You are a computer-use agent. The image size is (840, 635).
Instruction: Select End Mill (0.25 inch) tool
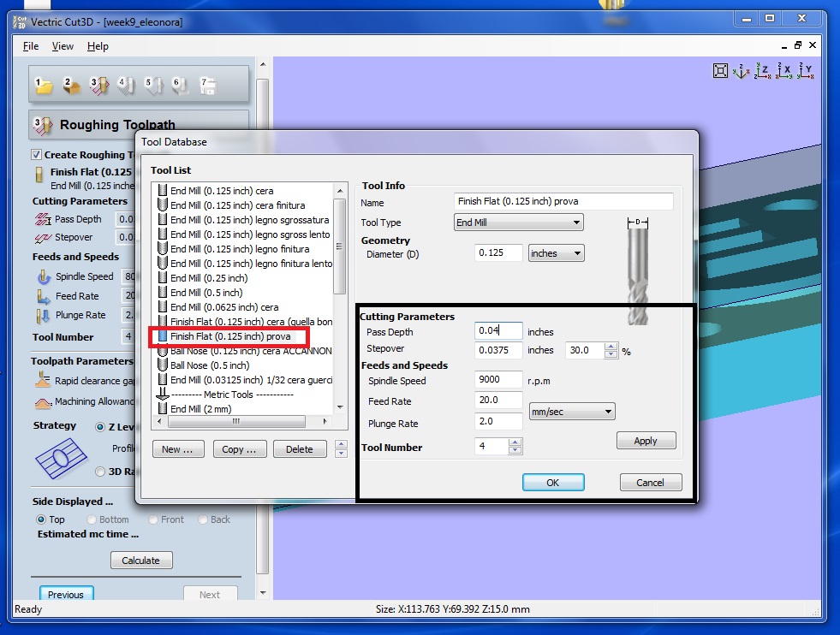[209, 278]
